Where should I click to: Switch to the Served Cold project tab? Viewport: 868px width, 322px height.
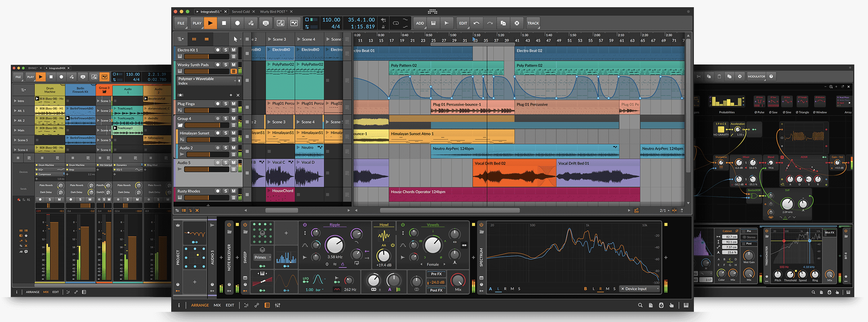241,12
